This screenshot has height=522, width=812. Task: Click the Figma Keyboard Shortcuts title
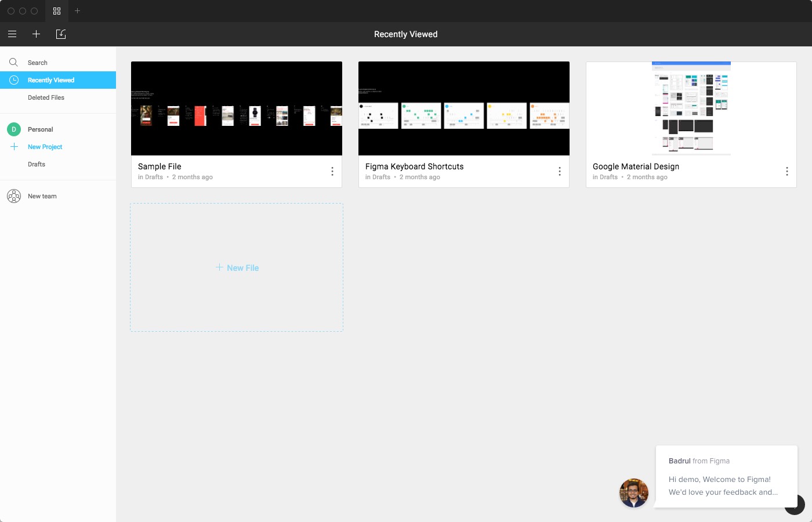click(x=415, y=166)
